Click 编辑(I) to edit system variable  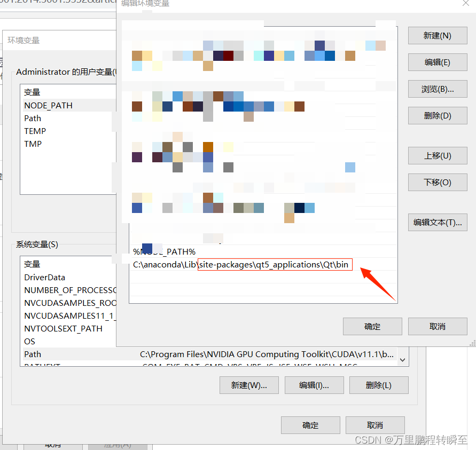[314, 385]
